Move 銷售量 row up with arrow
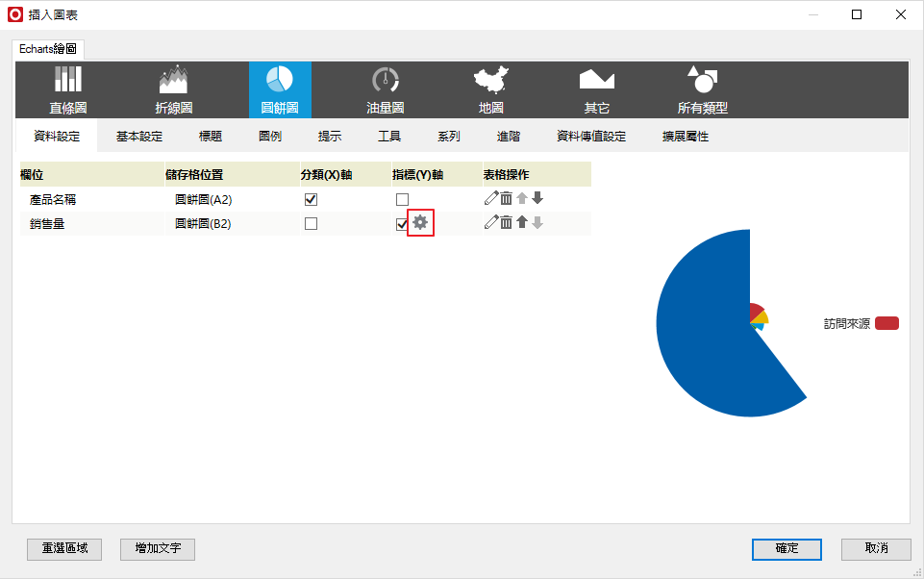This screenshot has height=579, width=924. pyautogui.click(x=521, y=223)
